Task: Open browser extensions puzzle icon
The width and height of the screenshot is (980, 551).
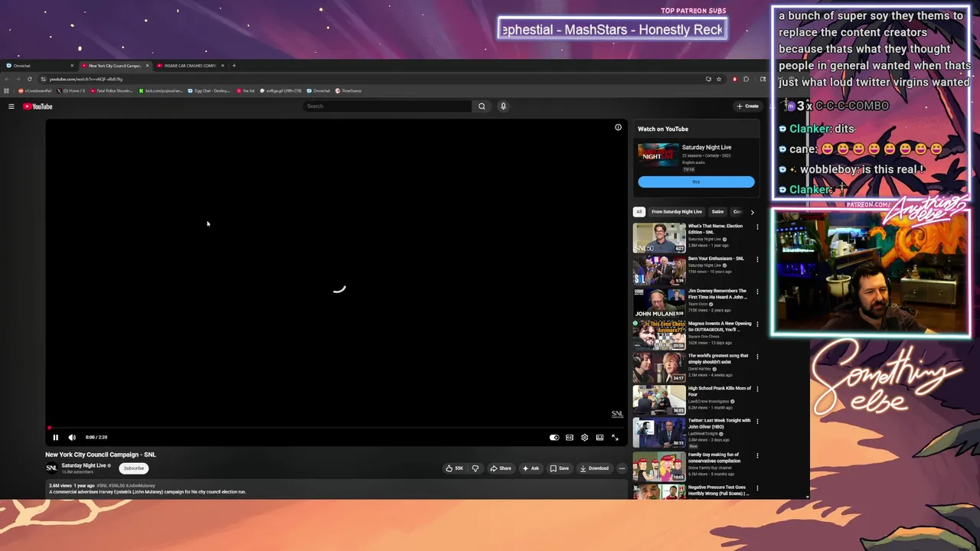Action: point(746,79)
